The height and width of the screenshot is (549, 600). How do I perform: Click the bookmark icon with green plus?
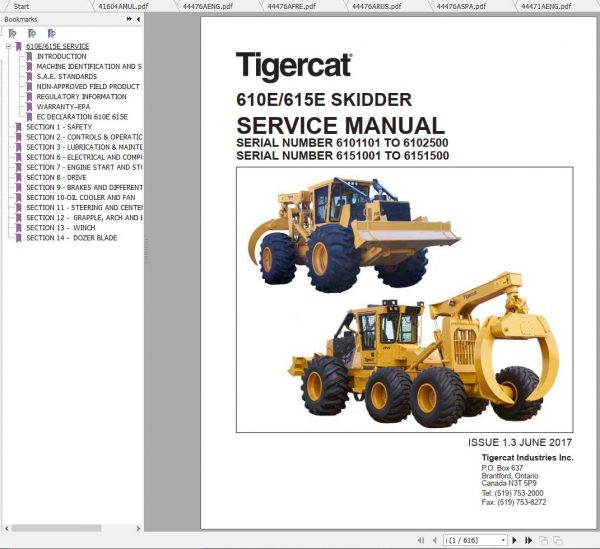pos(32,34)
